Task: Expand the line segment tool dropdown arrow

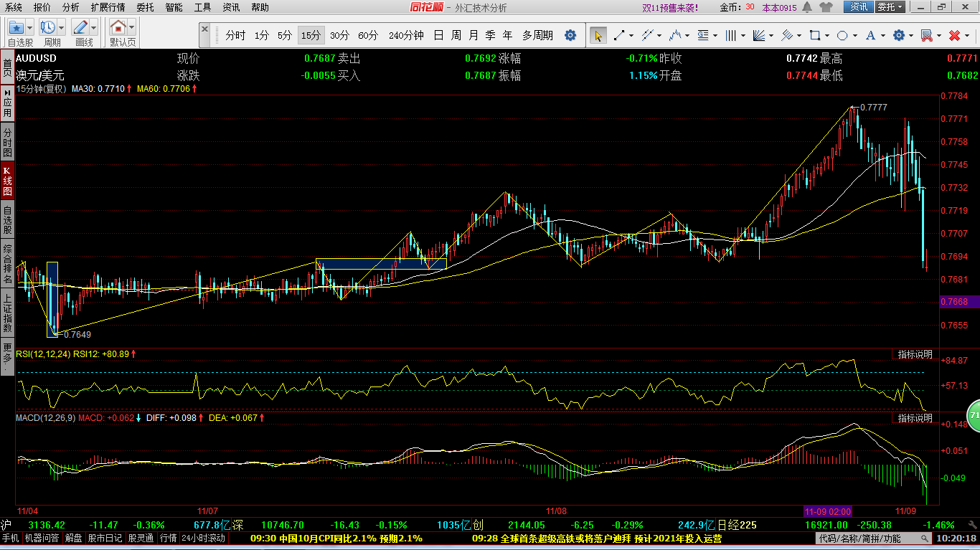Action: [x=631, y=35]
